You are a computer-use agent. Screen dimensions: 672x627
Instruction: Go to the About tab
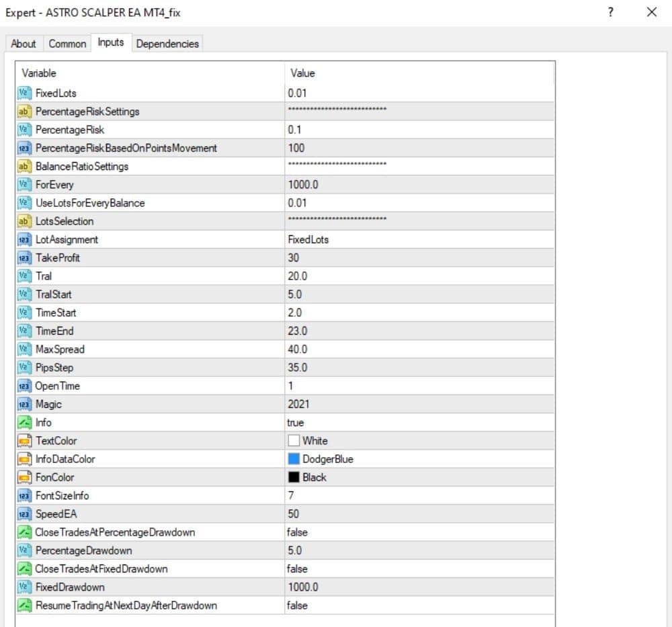[x=24, y=44]
